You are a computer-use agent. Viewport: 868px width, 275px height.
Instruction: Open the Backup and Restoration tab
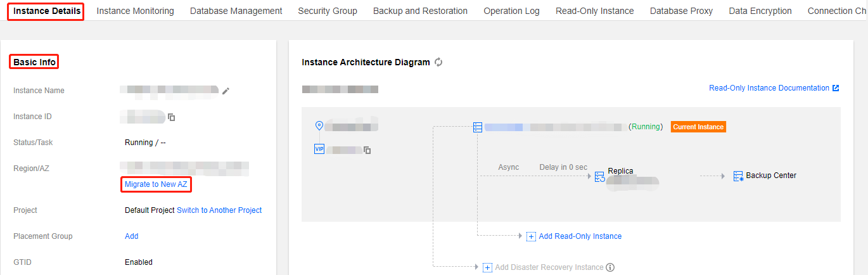[420, 11]
